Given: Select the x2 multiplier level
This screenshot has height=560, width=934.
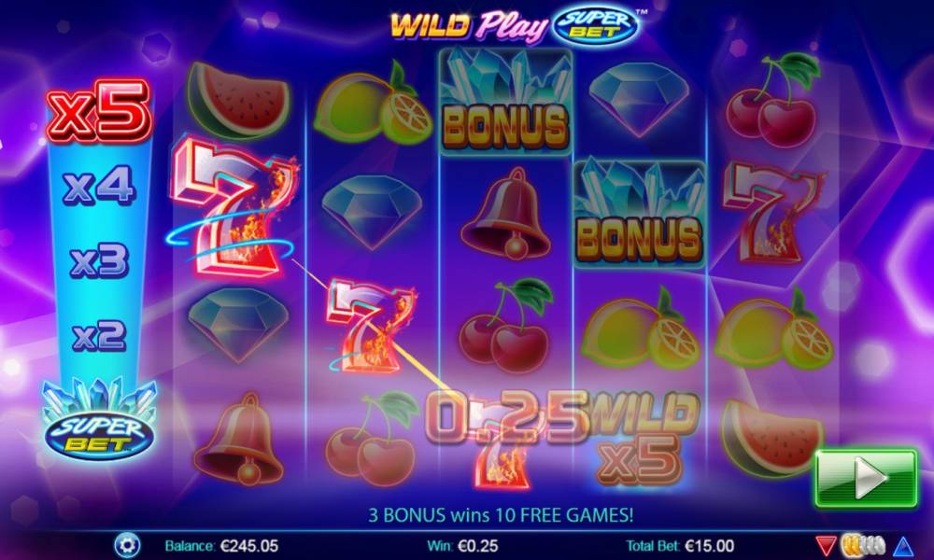Looking at the screenshot, I should pos(100,336).
